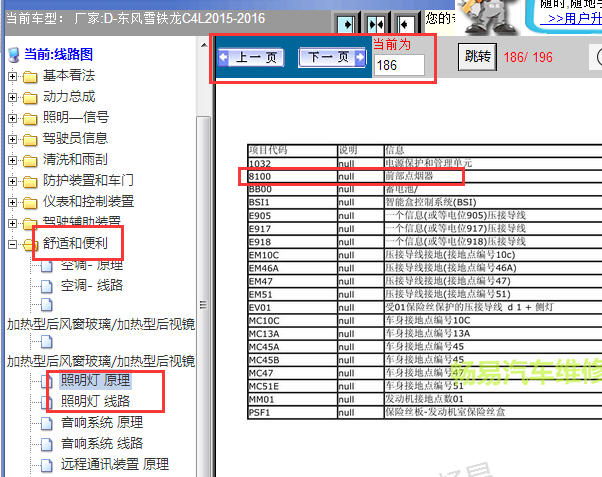602x477 pixels.
Task: Click the 1032 item code cell
Action: (293, 163)
